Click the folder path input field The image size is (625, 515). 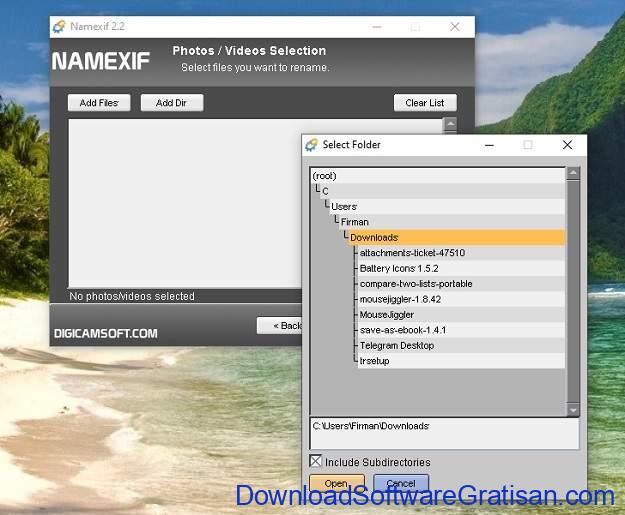coord(444,434)
